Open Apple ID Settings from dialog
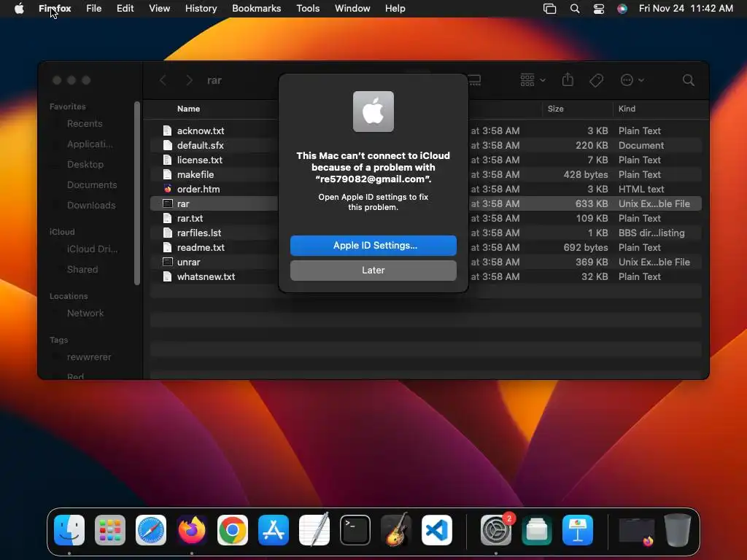The image size is (747, 560). [373, 245]
